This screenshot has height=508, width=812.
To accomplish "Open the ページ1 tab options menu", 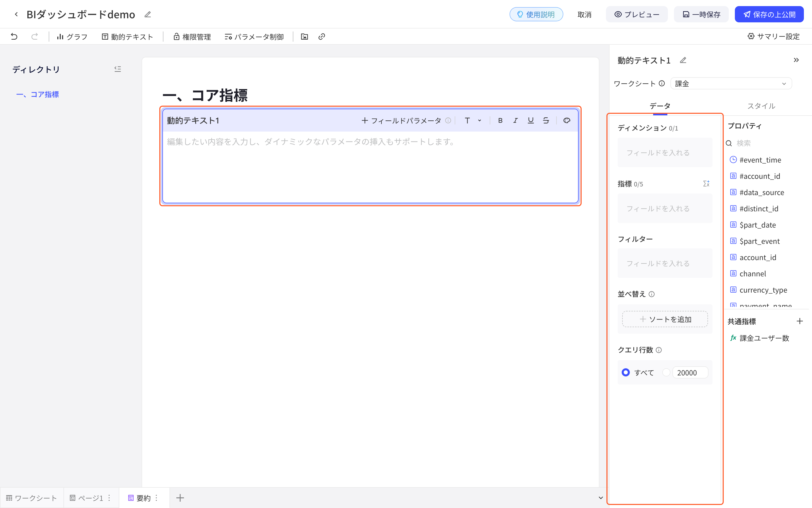I will tap(109, 498).
